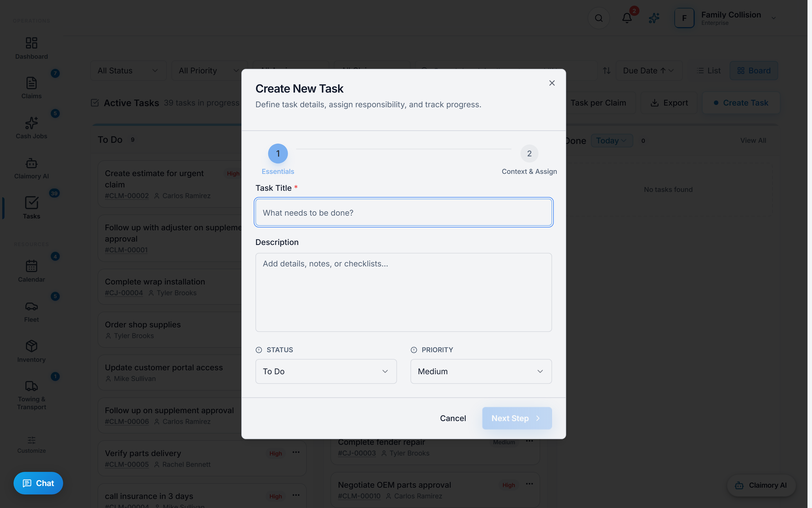The image size is (812, 508).
Task: Open the notifications bell
Action: tap(626, 18)
